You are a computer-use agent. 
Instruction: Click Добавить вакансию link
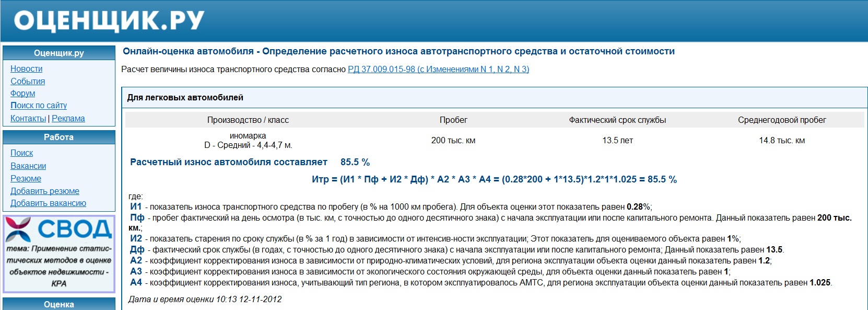click(48, 203)
